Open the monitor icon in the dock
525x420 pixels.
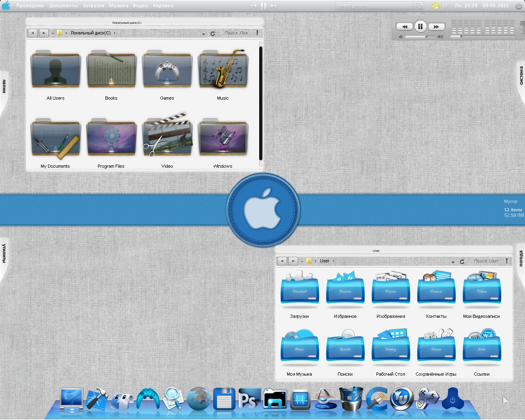[71, 400]
